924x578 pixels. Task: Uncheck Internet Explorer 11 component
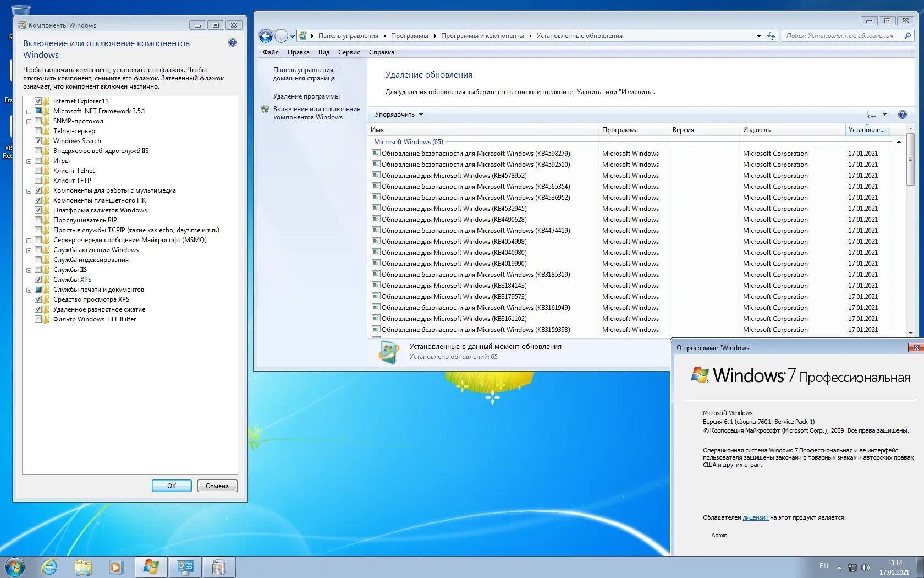tap(38, 101)
